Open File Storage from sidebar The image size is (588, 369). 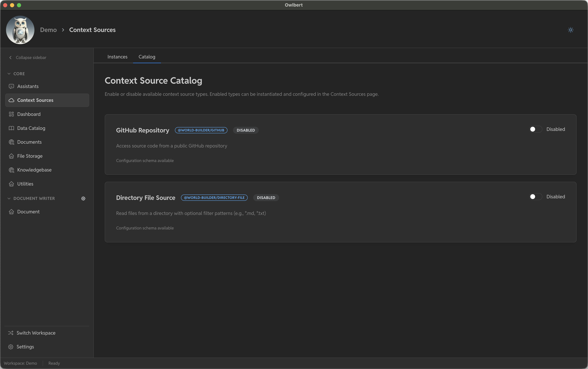pos(30,156)
